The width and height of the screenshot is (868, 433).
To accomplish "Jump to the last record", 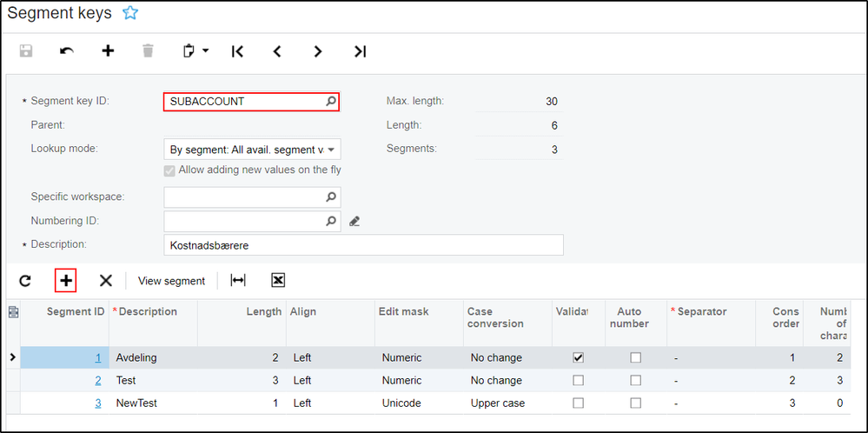I will pos(360,51).
